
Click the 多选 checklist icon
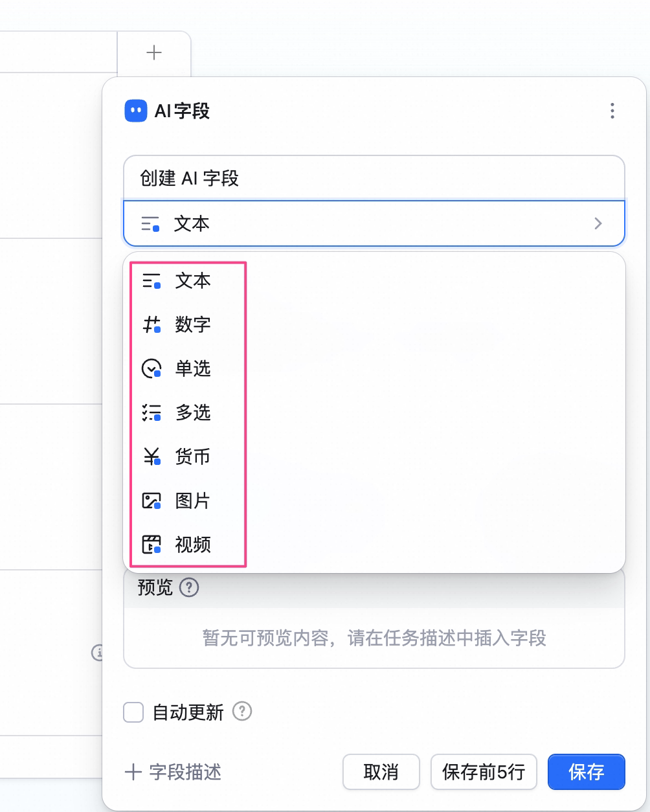(x=151, y=412)
